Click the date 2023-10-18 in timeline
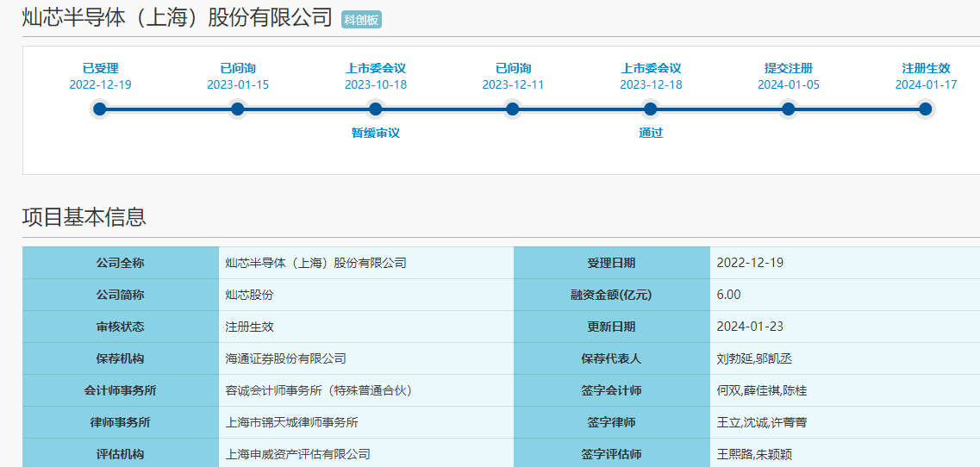The width and height of the screenshot is (980, 467). click(376, 85)
